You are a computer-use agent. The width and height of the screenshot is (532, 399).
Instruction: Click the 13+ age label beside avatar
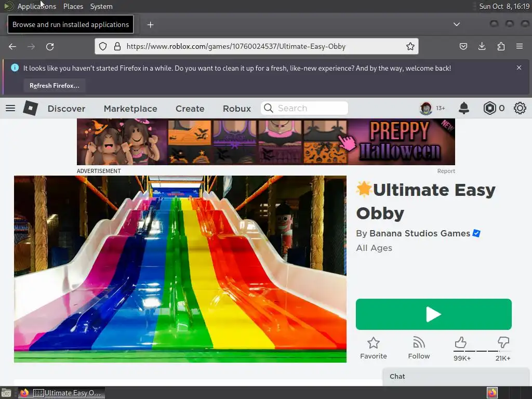(441, 108)
